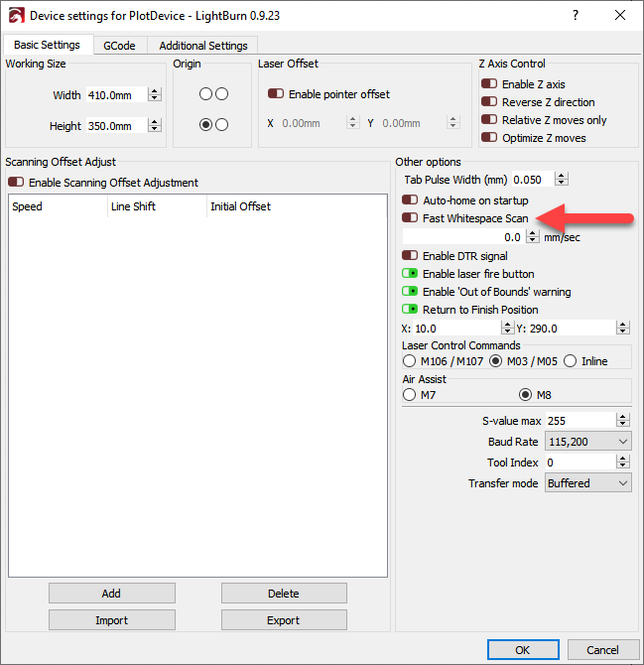This screenshot has width=644, height=665.
Task: Select M106 / M107 laser control option
Action: tap(409, 361)
